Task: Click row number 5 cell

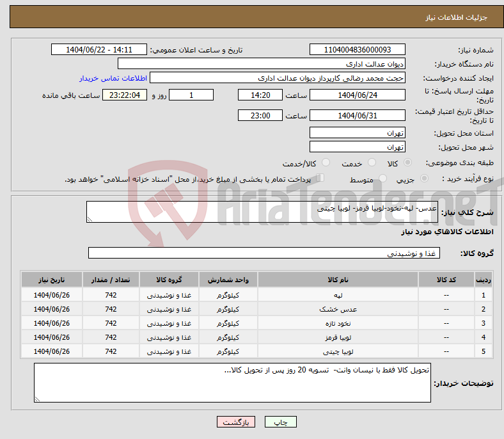Action: coord(483,351)
